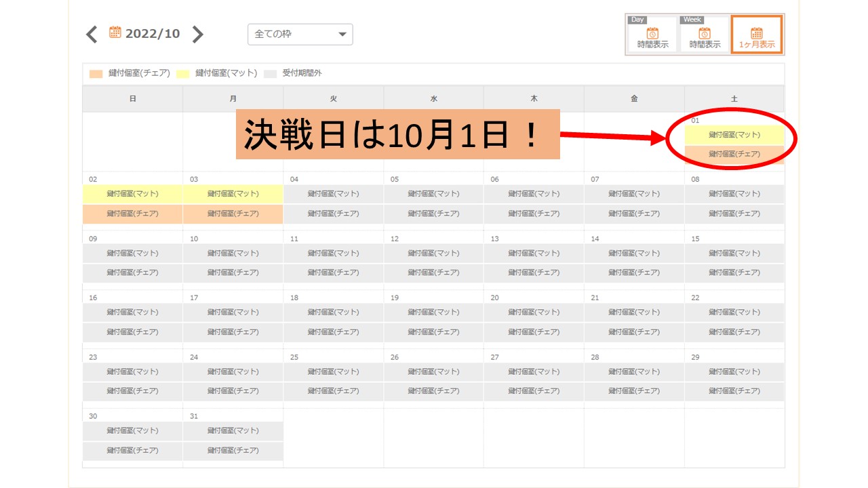Click 鍵付個室(マット) slot on October 23
The width and height of the screenshot is (868, 488).
click(133, 372)
